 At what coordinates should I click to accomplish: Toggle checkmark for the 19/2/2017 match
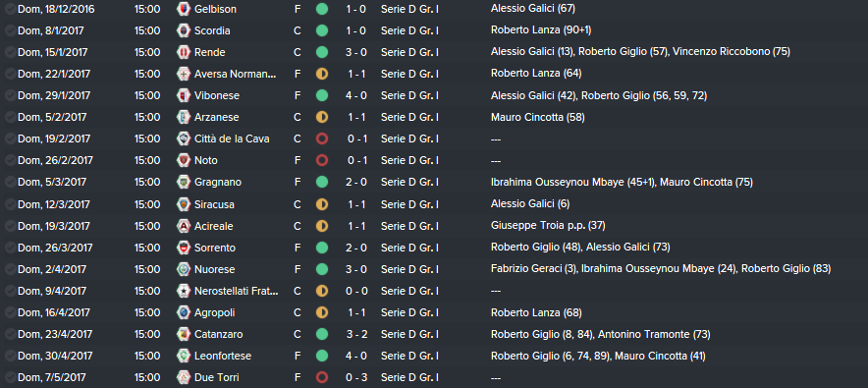click(x=10, y=139)
